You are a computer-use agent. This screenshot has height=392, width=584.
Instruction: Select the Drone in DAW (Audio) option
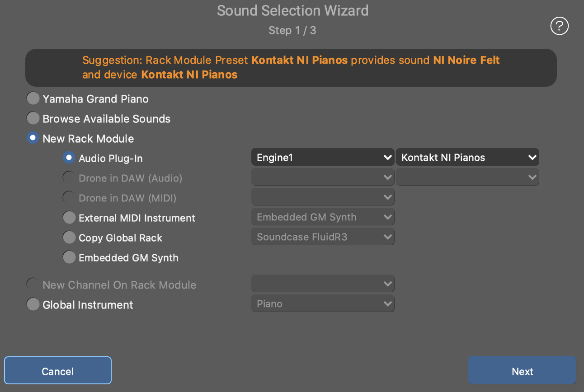pyautogui.click(x=69, y=178)
